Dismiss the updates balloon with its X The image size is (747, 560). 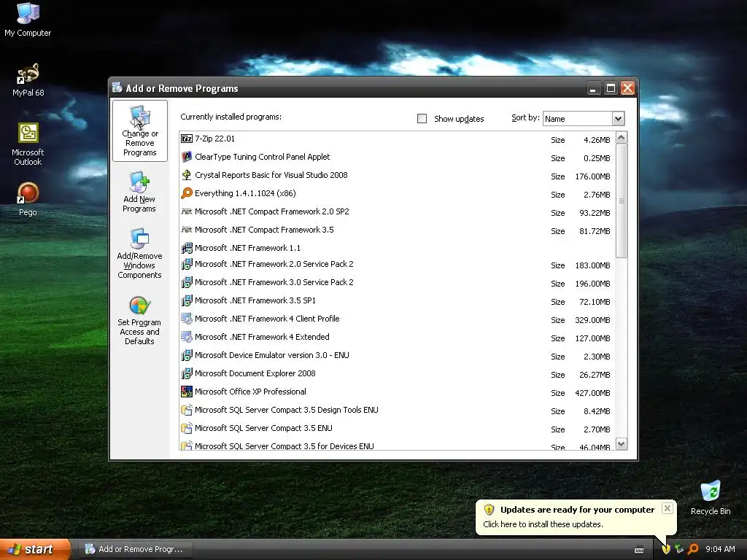[x=667, y=508]
